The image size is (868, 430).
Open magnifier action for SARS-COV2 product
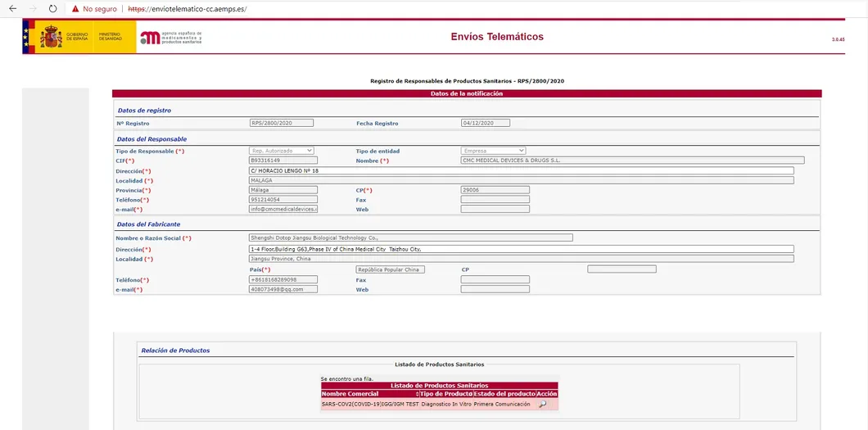coord(542,404)
